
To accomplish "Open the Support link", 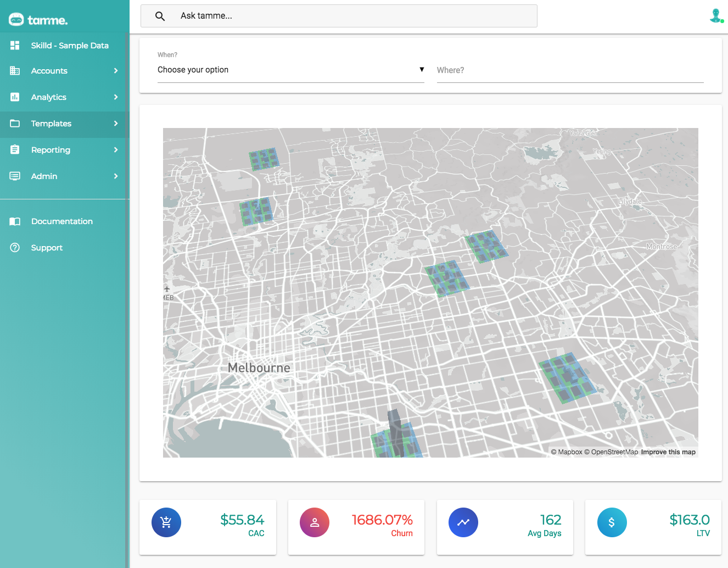I will click(64, 248).
